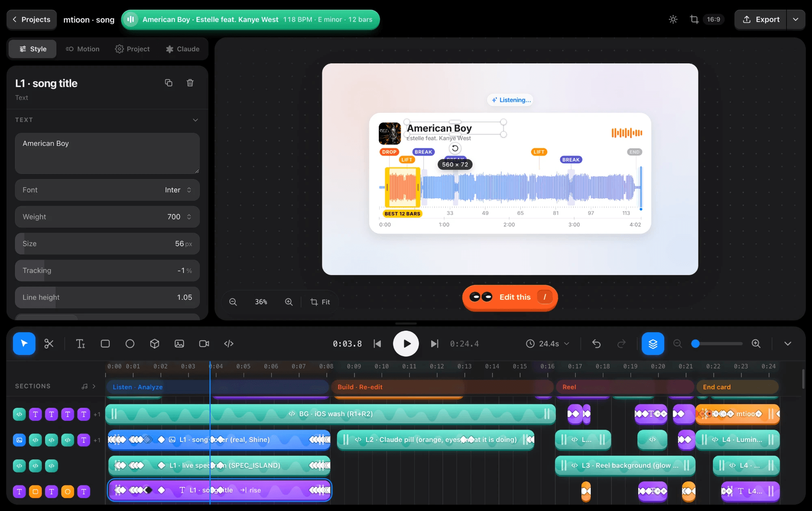The height and width of the screenshot is (511, 812).
Task: Click the Fit canvas button
Action: click(x=320, y=302)
